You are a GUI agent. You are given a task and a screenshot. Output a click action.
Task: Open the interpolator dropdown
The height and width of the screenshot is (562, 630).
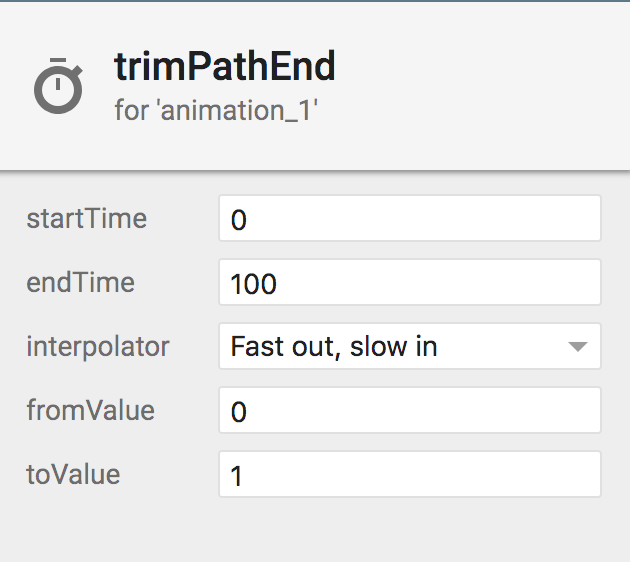coord(409,346)
